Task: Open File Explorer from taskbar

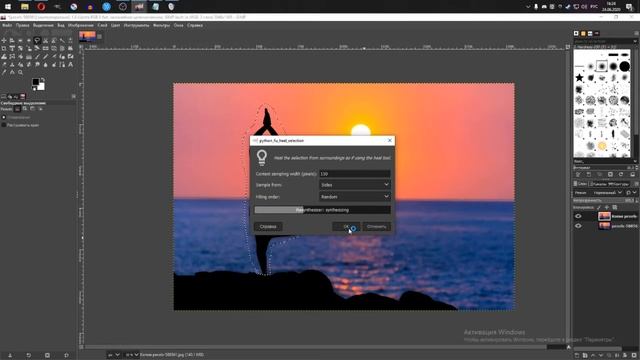Action: coord(24,6)
